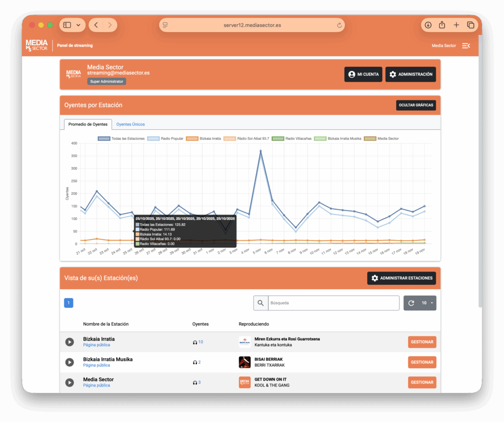
Task: Select the Promedio de Oyentes tab
Action: (x=88, y=124)
